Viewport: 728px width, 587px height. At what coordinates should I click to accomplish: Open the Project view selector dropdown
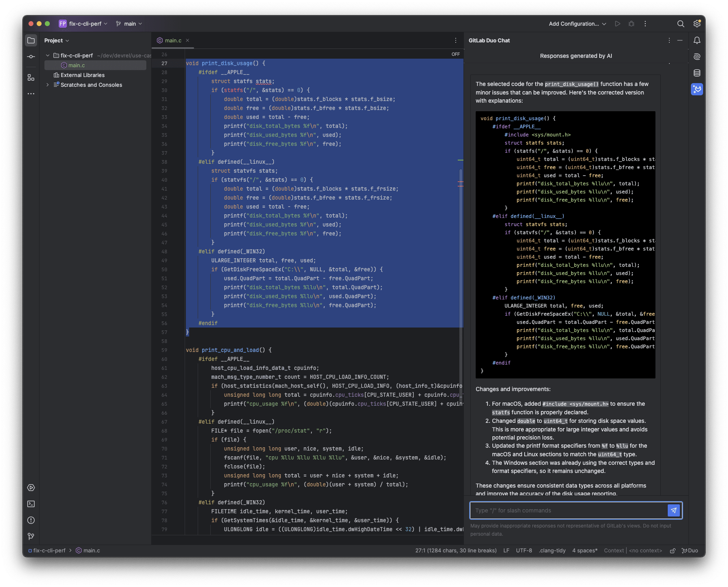point(57,40)
